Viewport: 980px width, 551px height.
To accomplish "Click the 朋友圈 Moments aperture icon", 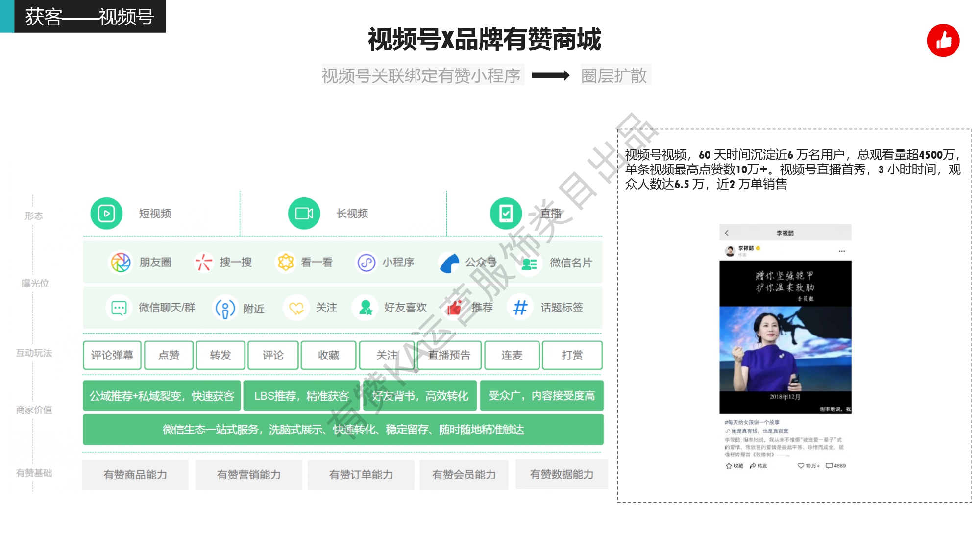I will (x=121, y=263).
